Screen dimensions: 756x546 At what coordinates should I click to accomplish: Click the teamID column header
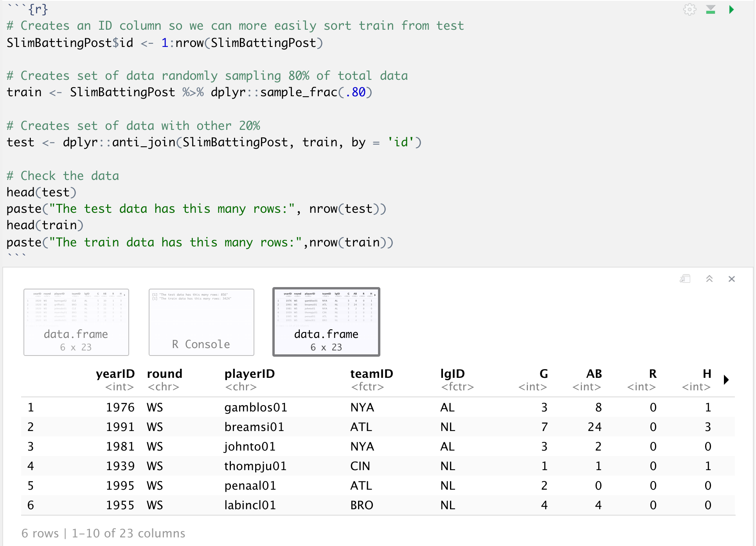pyautogui.click(x=371, y=374)
